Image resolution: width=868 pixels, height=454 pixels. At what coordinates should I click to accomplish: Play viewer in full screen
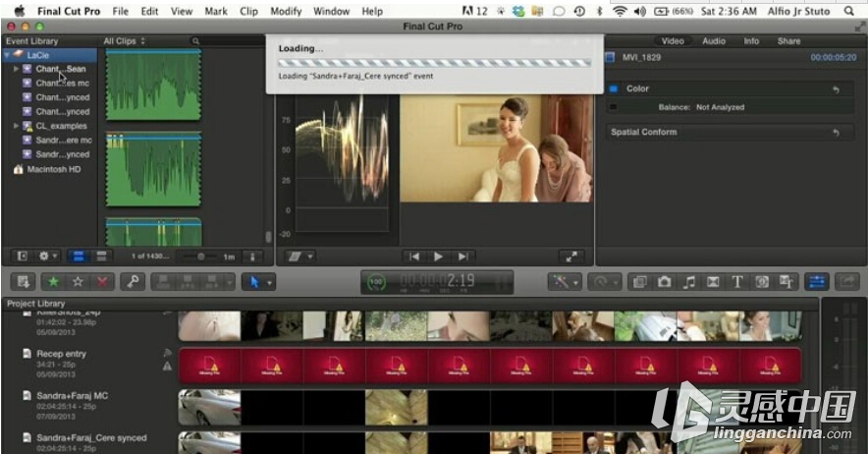(x=571, y=256)
